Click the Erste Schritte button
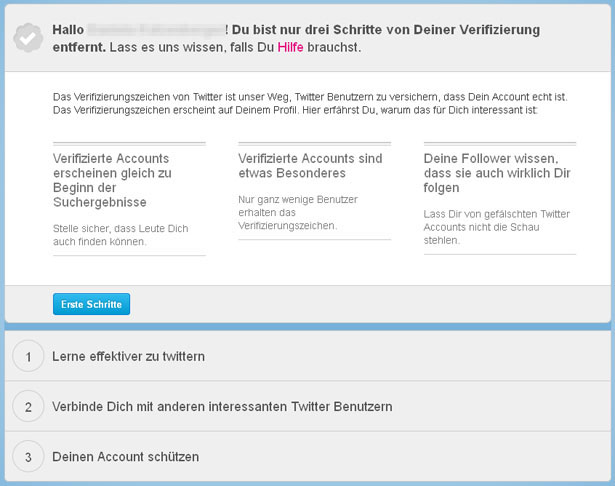The width and height of the screenshot is (615, 486). click(91, 304)
